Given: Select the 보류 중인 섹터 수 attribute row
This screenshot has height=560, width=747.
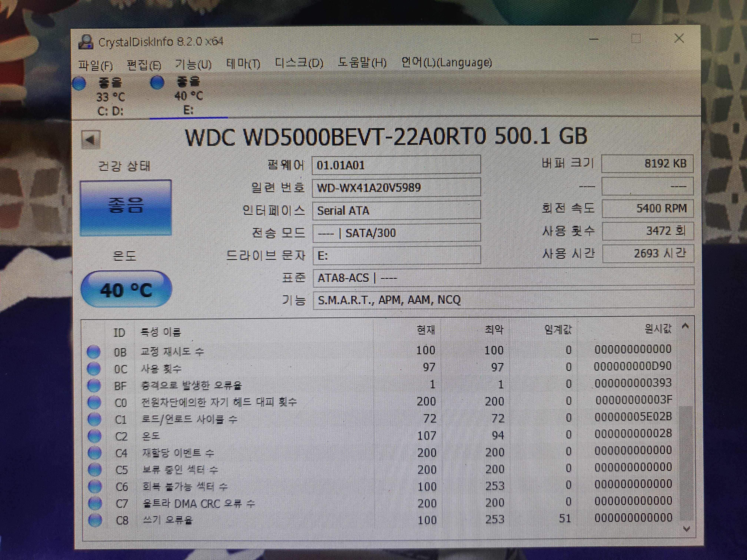Looking at the screenshot, I should [x=381, y=469].
